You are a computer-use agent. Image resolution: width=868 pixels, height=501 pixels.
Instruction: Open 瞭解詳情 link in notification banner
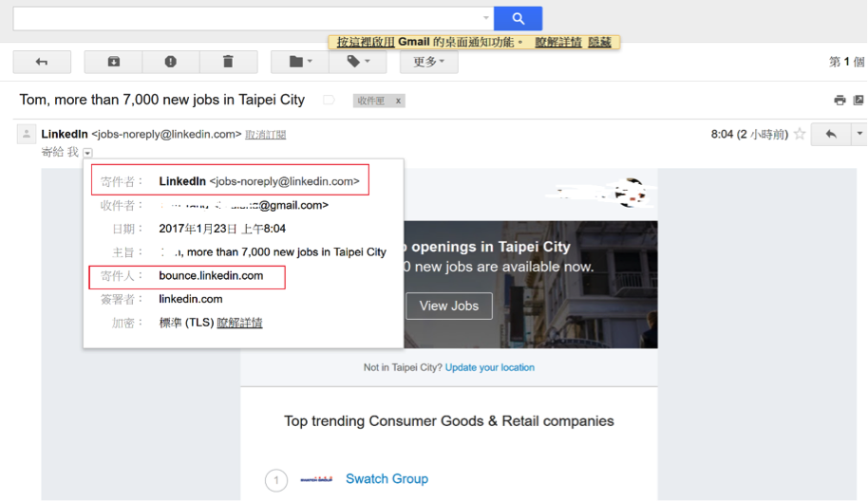(558, 43)
